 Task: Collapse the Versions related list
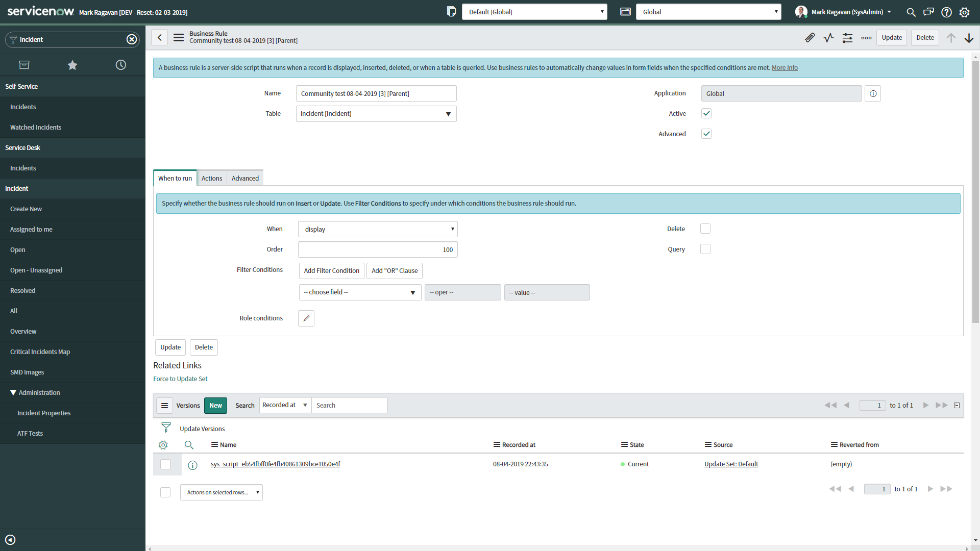(957, 406)
